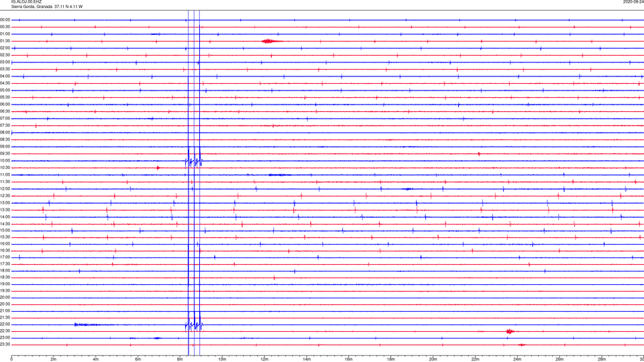Select the 13:00 trace time label
644x362 pixels.
click(5, 202)
